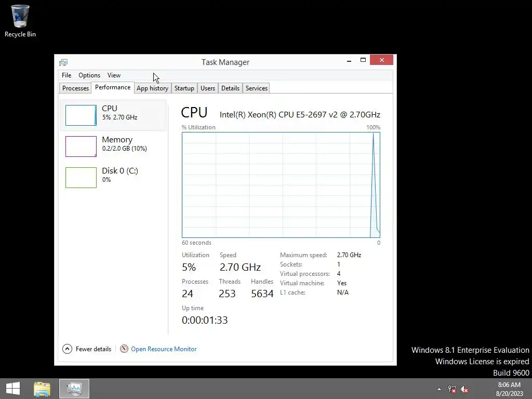Click the muted volume tray icon
The width and height of the screenshot is (532, 399).
tap(464, 389)
